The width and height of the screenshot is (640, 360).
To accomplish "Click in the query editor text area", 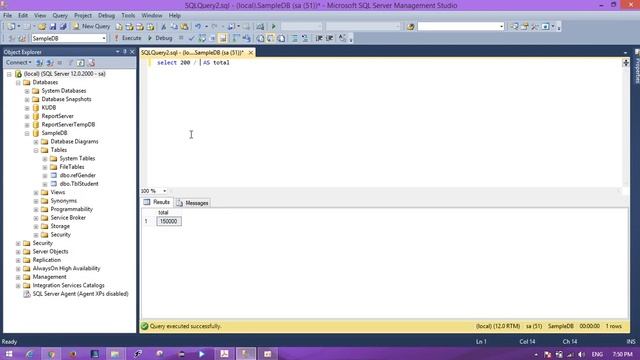I will tap(384, 122).
